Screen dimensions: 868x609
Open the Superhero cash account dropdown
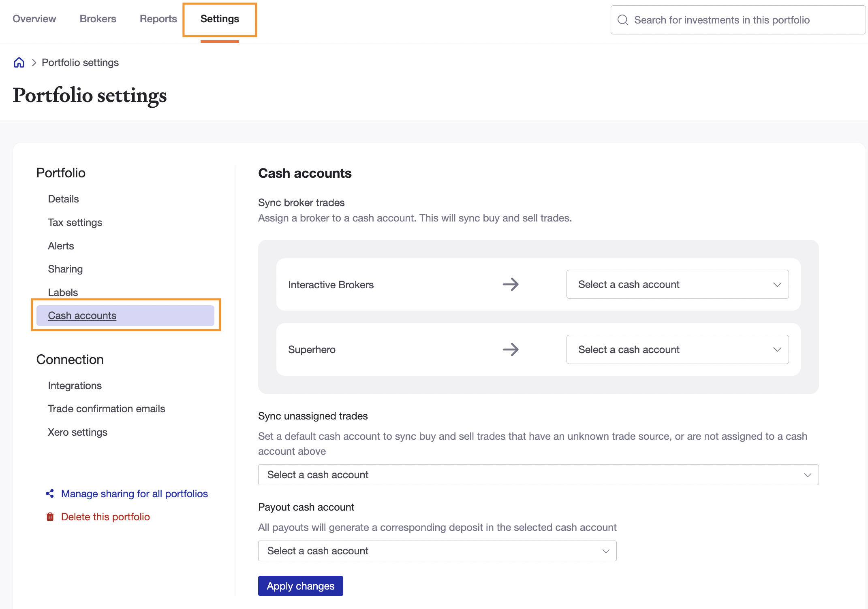(677, 349)
